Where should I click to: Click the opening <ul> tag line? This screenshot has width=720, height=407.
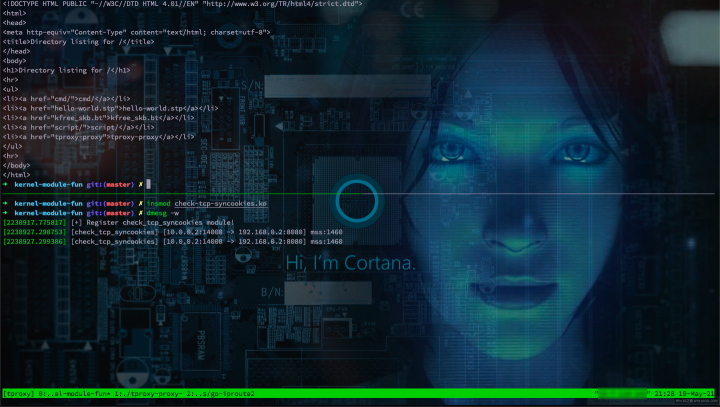(x=11, y=89)
